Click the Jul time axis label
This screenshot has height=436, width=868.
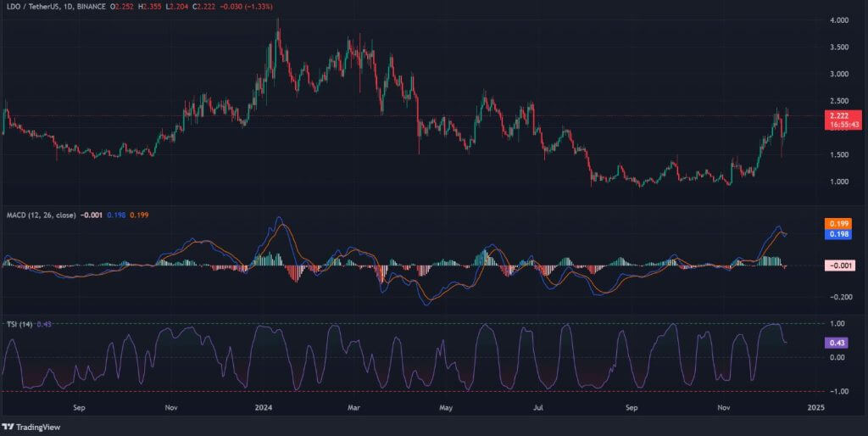pyautogui.click(x=537, y=408)
